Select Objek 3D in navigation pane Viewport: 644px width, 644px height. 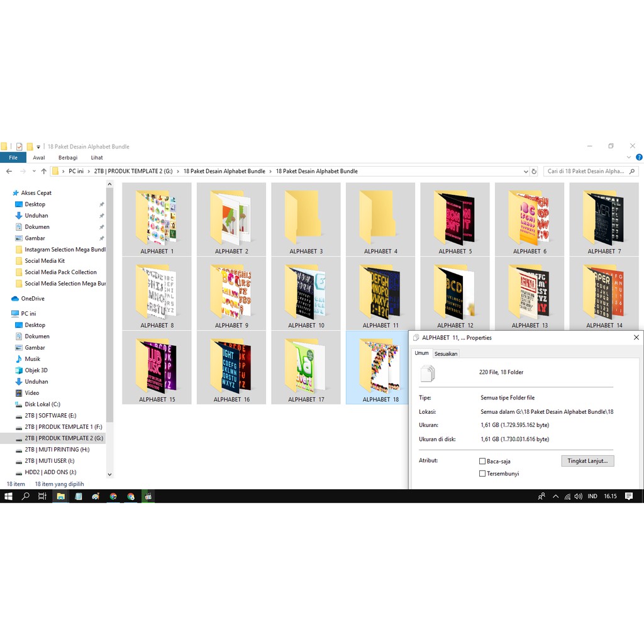[x=31, y=370]
